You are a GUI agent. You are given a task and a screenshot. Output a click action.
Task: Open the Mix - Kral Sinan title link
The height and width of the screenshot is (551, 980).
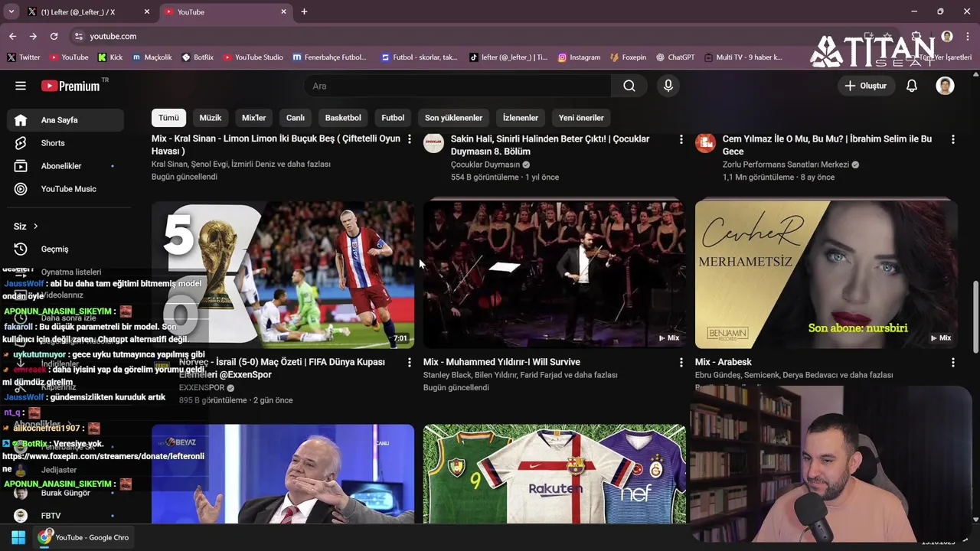[x=276, y=145]
